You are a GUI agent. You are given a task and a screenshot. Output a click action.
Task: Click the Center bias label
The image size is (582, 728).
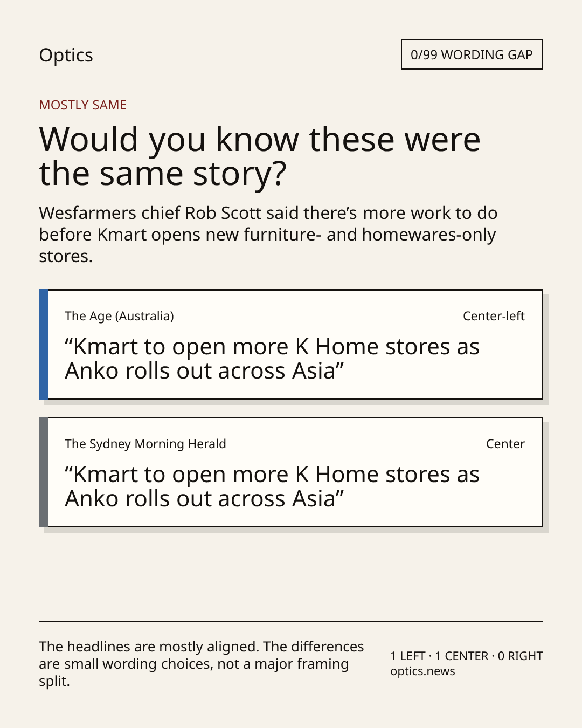point(505,444)
